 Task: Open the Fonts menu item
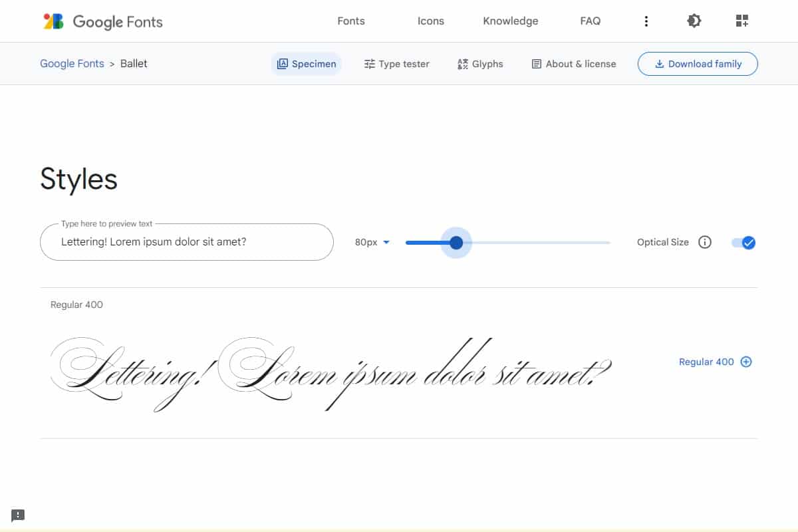pos(351,21)
